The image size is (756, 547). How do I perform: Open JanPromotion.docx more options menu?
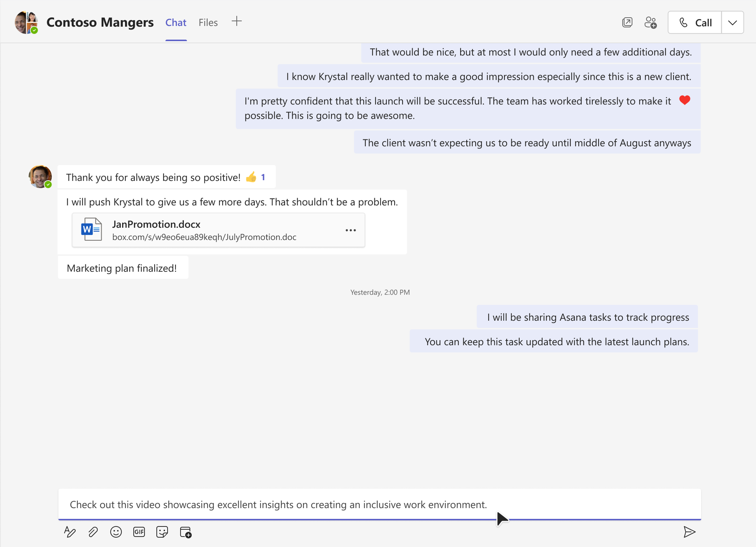pyautogui.click(x=351, y=230)
